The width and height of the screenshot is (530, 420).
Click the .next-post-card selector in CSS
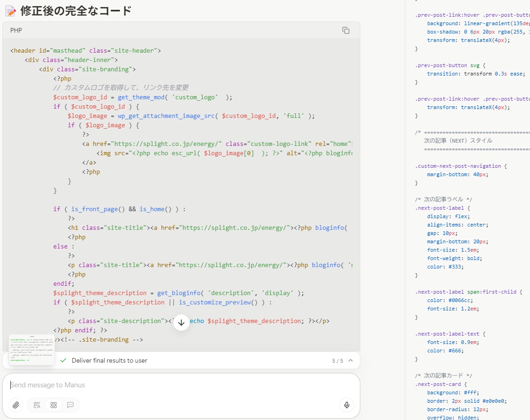438,384
